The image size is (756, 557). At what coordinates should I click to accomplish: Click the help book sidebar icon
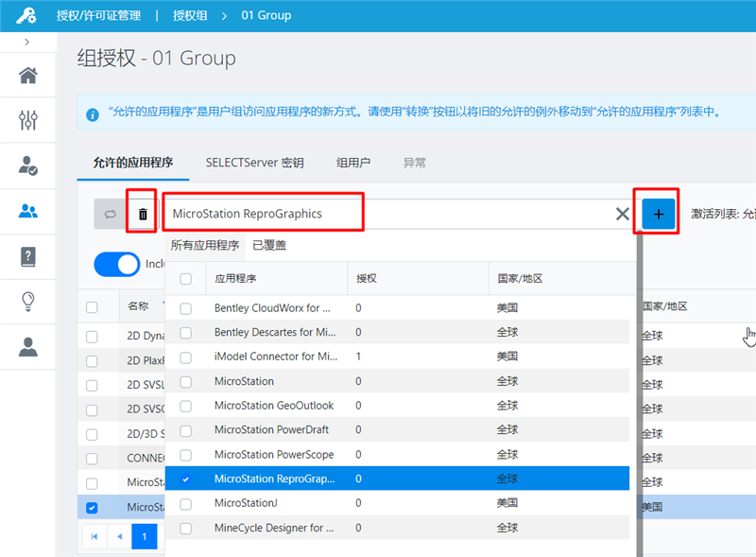coord(28,256)
